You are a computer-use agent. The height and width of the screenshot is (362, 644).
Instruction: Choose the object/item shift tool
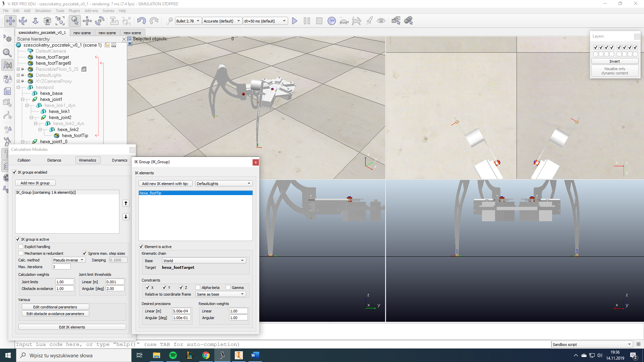pos(87,21)
